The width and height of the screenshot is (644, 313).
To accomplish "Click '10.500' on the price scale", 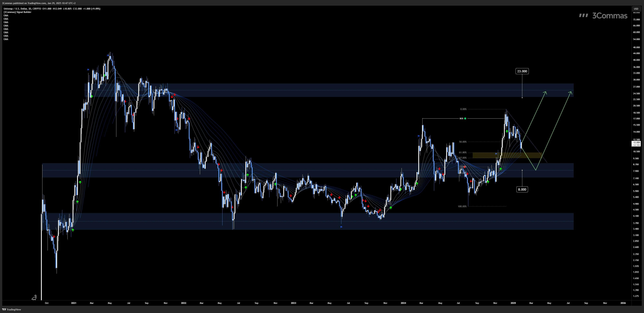I will click(x=636, y=152).
